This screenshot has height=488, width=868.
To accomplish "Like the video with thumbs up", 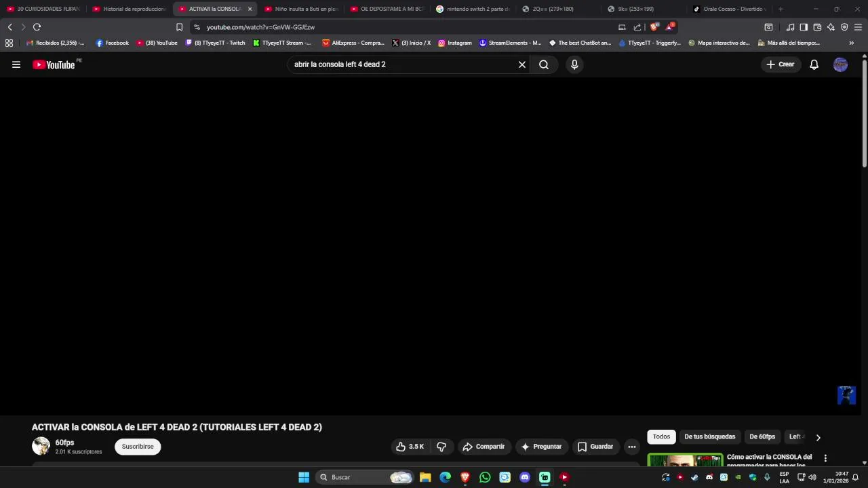I will [410, 447].
